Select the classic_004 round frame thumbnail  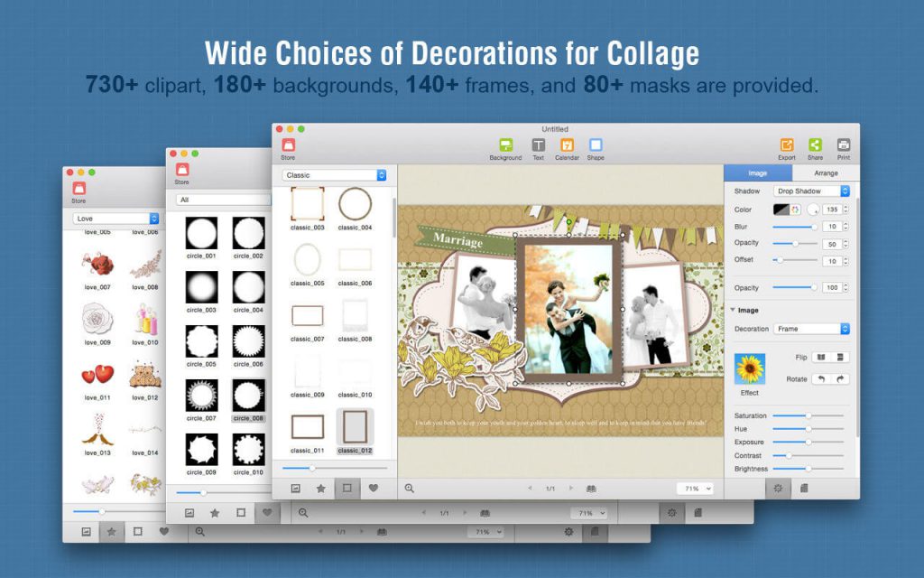[x=355, y=205]
